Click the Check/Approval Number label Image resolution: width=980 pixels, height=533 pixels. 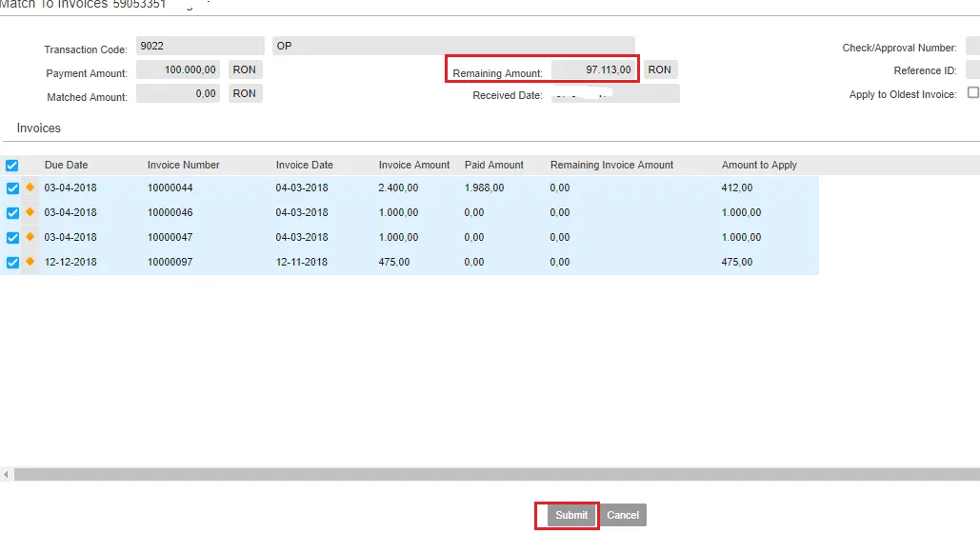pyautogui.click(x=899, y=48)
